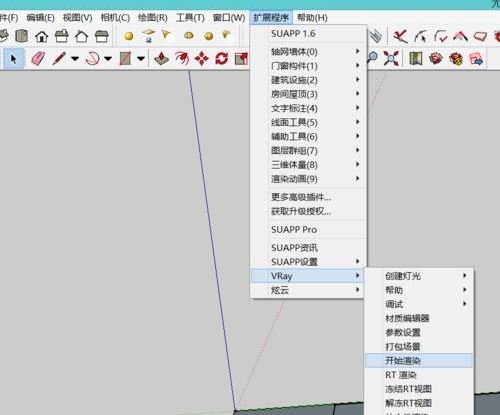The image size is (500, 415).
Task: Open Line tool dropdown arrow
Action: point(75,59)
